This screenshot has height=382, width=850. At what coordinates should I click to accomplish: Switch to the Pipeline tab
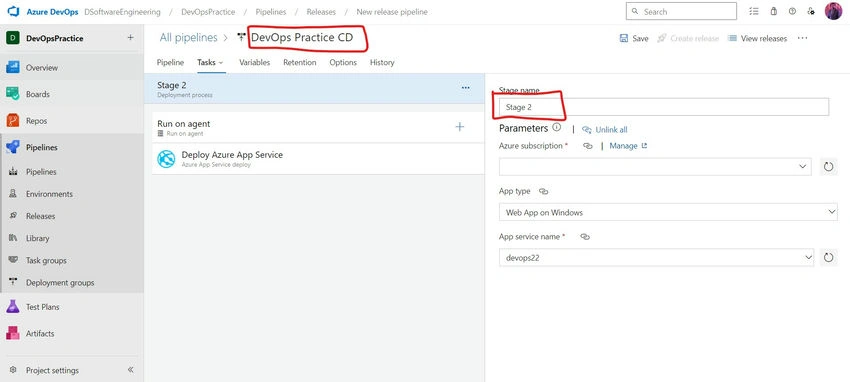(x=170, y=63)
